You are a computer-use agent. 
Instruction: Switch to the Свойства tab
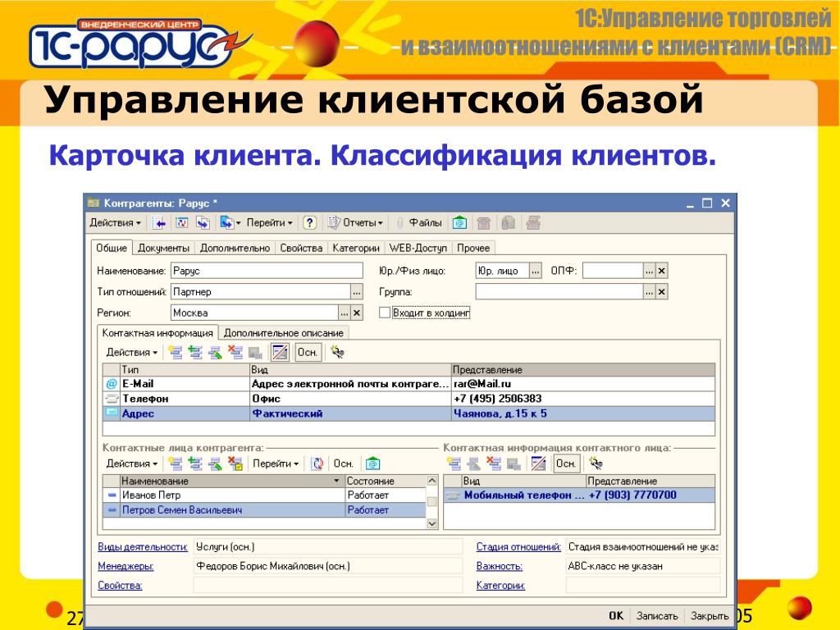301,248
